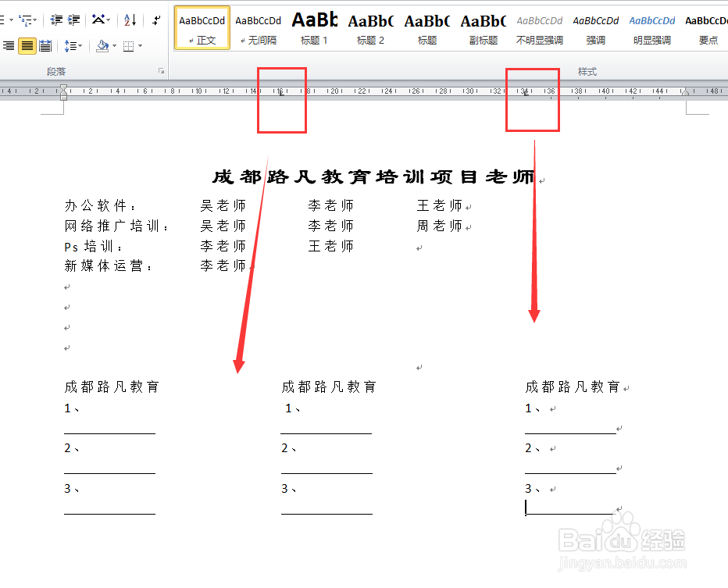Open the Asian Layout character tool icon

click(98, 20)
